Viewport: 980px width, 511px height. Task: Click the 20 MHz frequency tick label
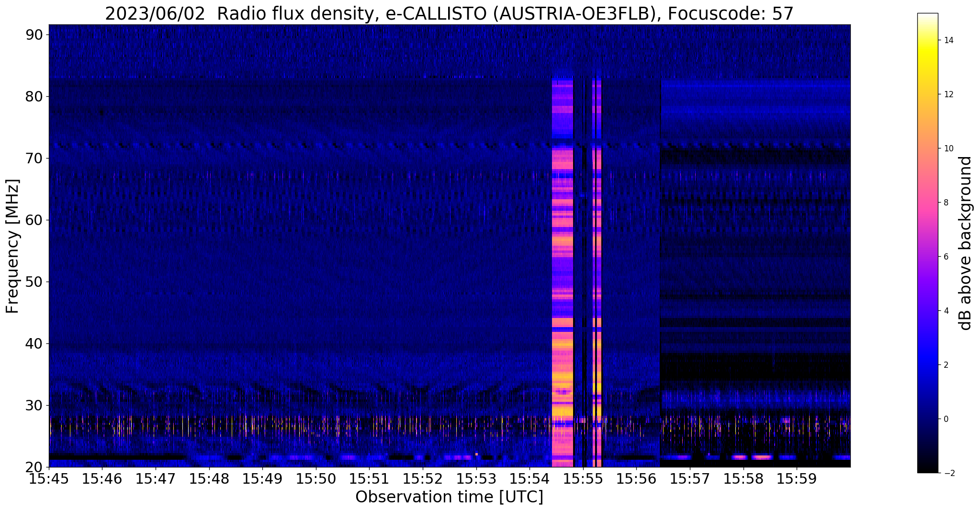click(34, 467)
